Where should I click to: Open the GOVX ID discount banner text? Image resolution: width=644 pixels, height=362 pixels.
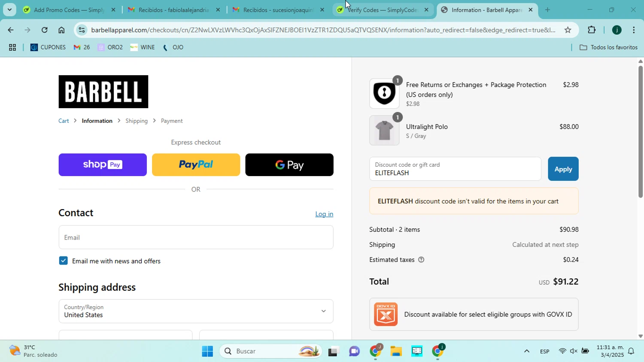pyautogui.click(x=488, y=314)
